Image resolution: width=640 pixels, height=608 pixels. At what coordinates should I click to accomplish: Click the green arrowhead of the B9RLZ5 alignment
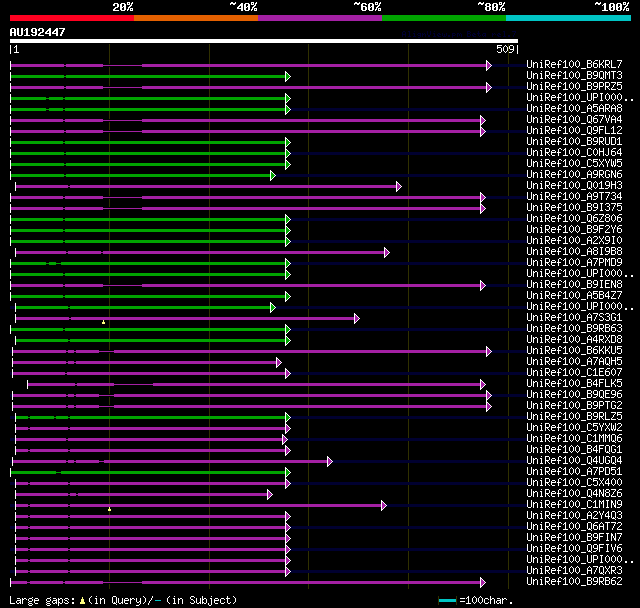click(x=288, y=417)
